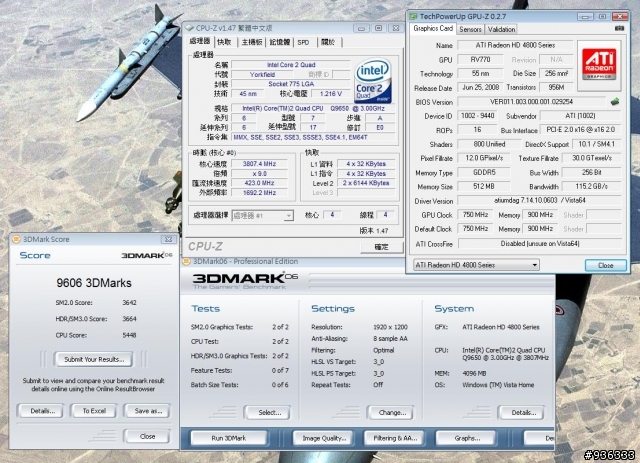Click the RV770 GPU field in GPU-Z
Screen dimensions: 640x463
(480, 60)
